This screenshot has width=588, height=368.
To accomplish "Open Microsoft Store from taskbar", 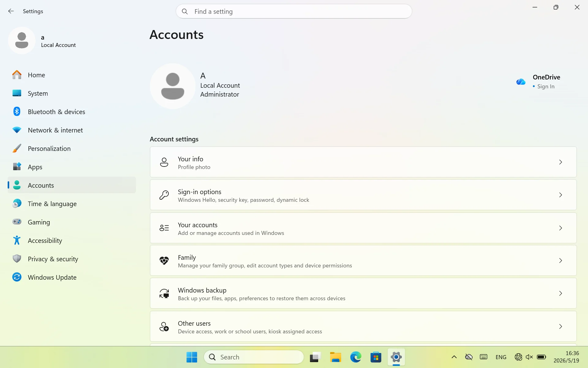I will 376,357.
